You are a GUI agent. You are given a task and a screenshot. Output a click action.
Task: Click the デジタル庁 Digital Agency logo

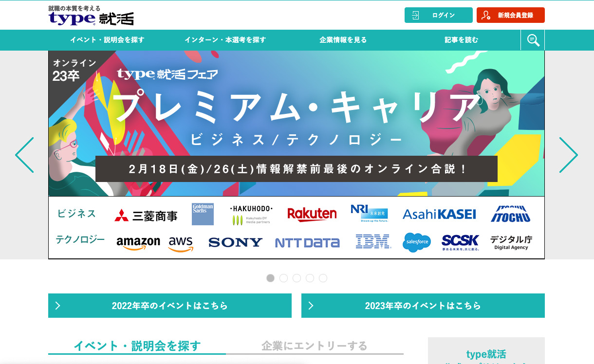click(x=511, y=242)
